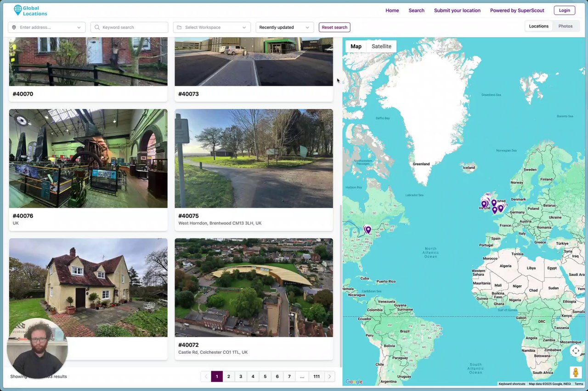Screen dimensions: 588x391
Task: Go to results page 7
Action: 289,376
